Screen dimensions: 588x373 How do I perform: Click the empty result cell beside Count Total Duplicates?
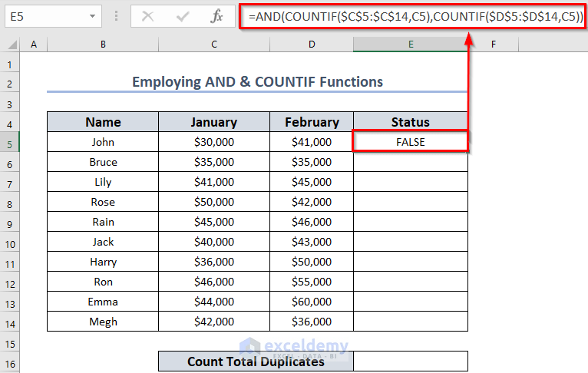pos(410,361)
